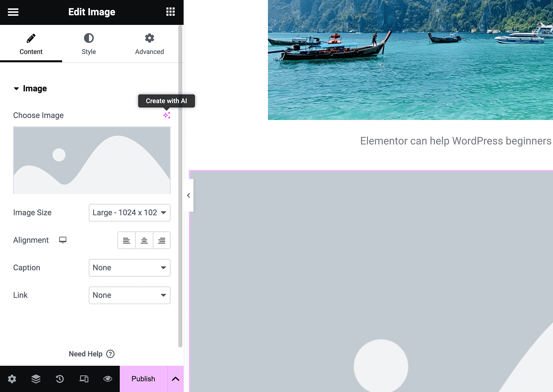Open the Advanced settings tab

click(149, 44)
